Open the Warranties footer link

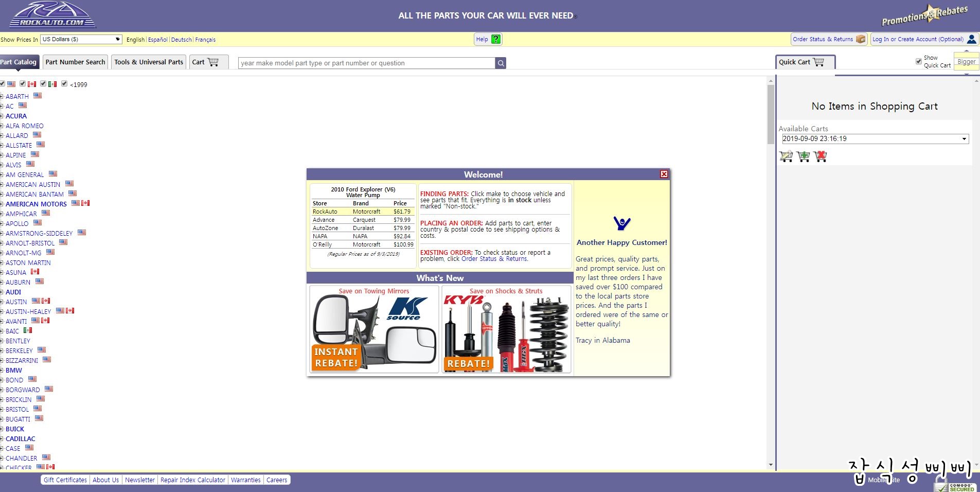(x=246, y=480)
